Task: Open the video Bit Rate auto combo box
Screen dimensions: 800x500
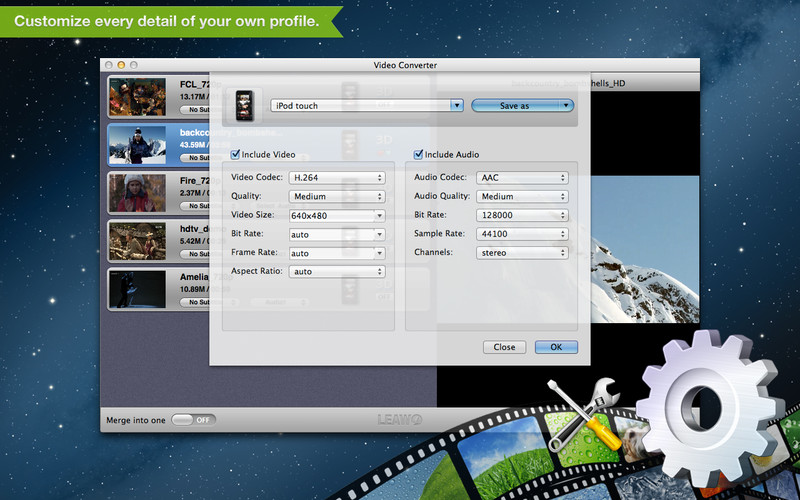Action: point(380,234)
